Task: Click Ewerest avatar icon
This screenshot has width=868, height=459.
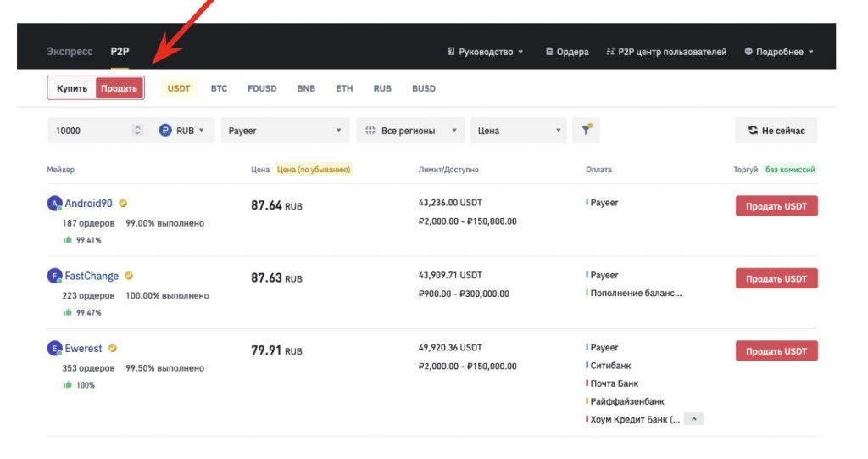Action: point(54,348)
